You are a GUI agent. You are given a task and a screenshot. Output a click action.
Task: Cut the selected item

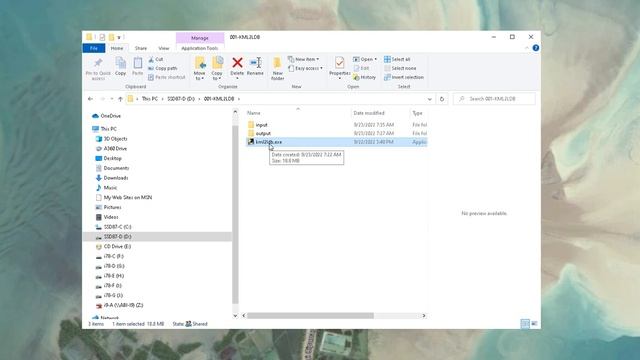click(x=156, y=59)
